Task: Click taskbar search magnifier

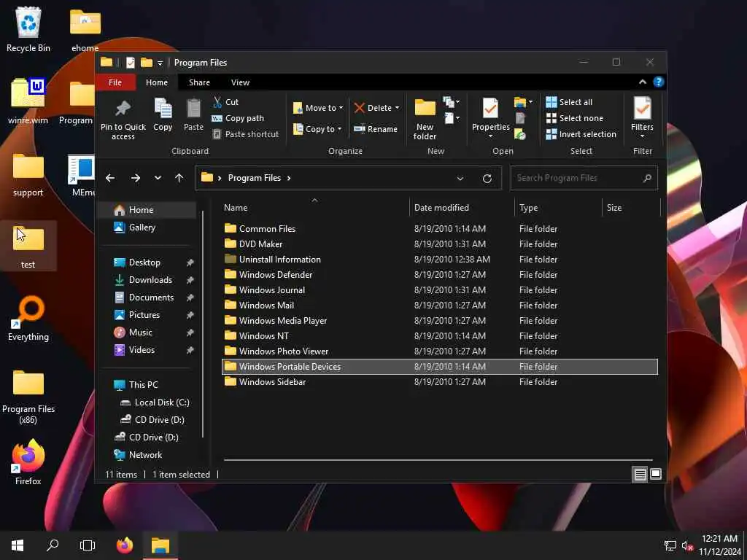Action: (x=53, y=545)
